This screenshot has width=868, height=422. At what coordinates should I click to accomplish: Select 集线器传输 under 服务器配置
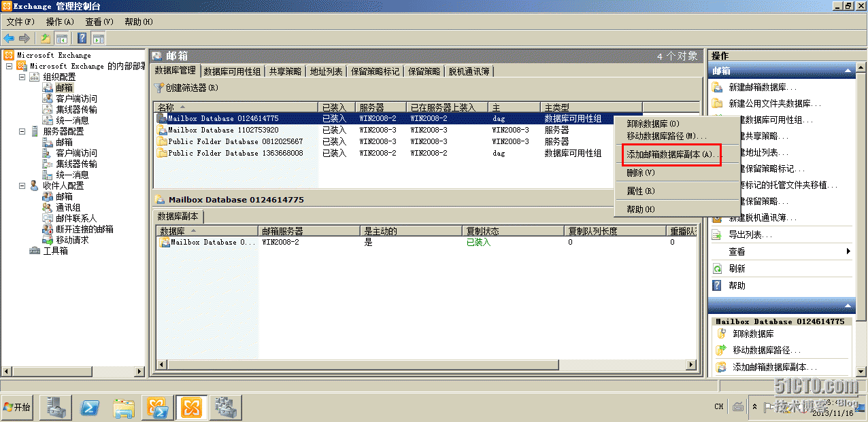pyautogui.click(x=76, y=164)
